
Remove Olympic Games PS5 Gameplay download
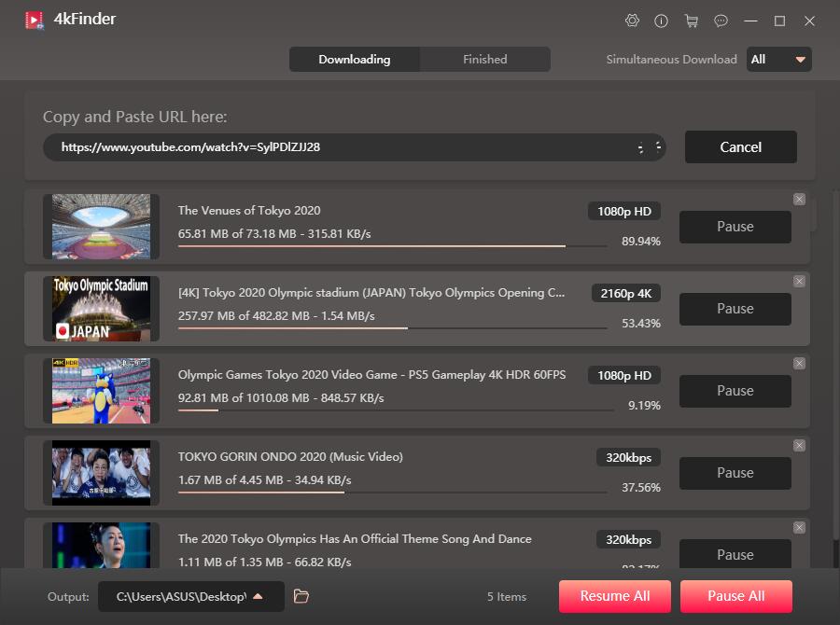(799, 363)
